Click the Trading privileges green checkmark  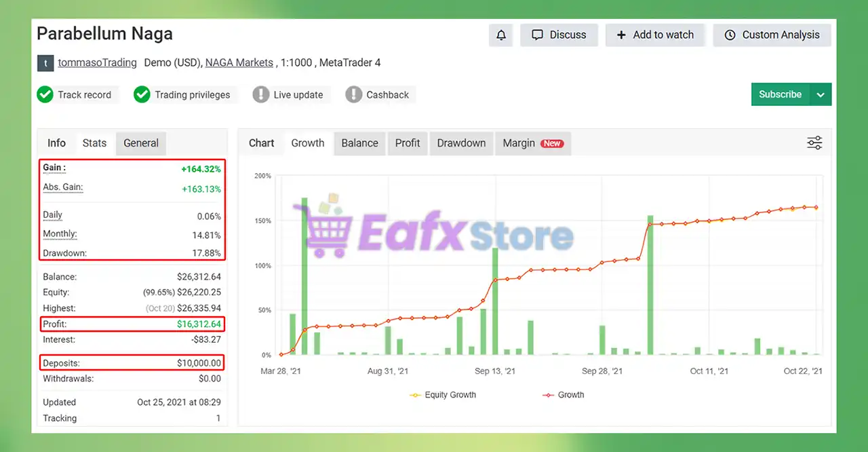(x=142, y=94)
